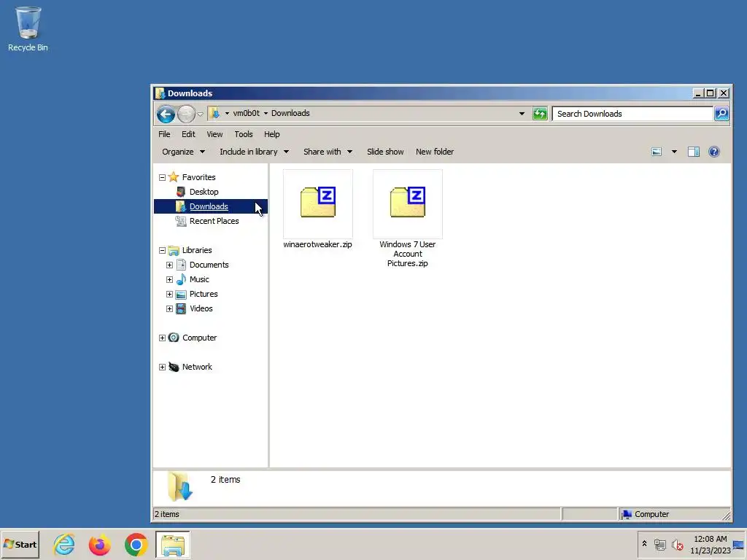Click vm0b0t in the address breadcrumb
The image size is (747, 560).
[247, 113]
